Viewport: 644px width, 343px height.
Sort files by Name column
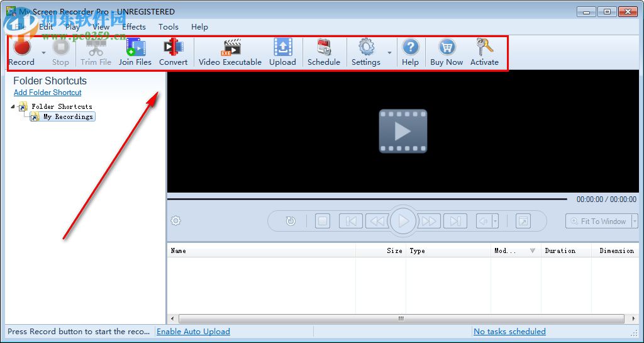point(261,250)
